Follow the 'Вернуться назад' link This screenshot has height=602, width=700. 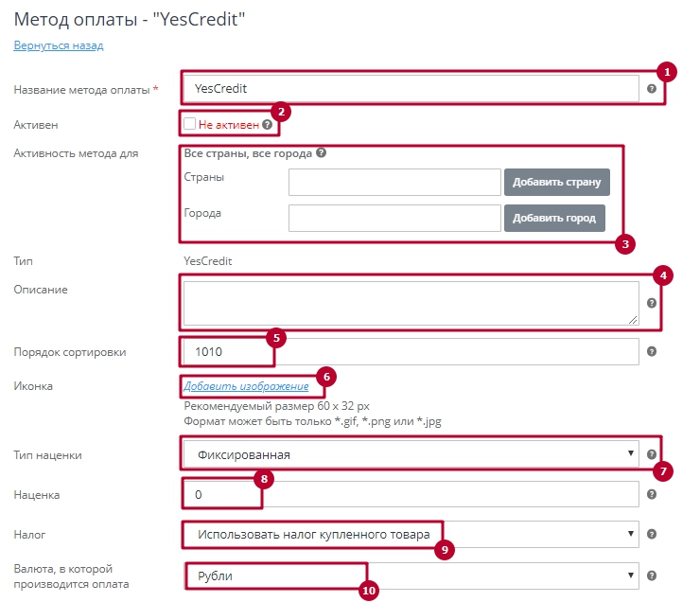pyautogui.click(x=58, y=45)
